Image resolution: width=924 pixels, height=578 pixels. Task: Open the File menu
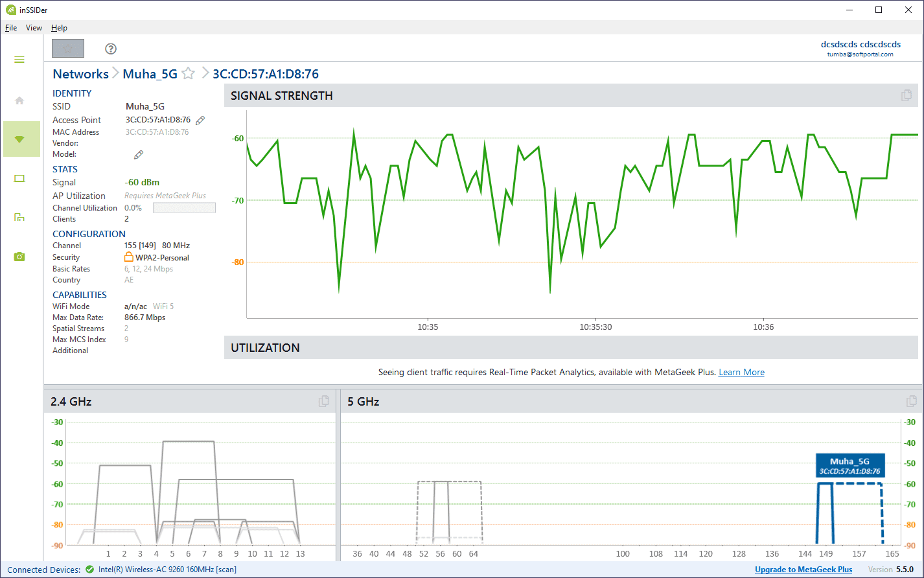11,28
